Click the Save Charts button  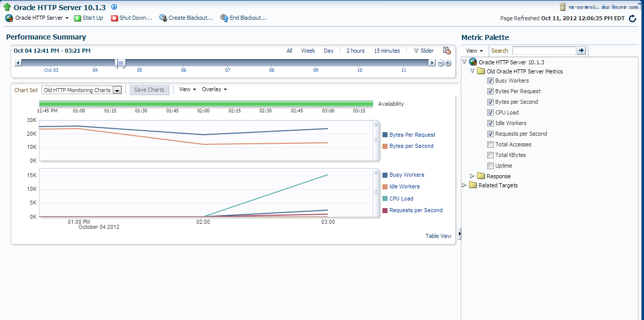coord(149,90)
